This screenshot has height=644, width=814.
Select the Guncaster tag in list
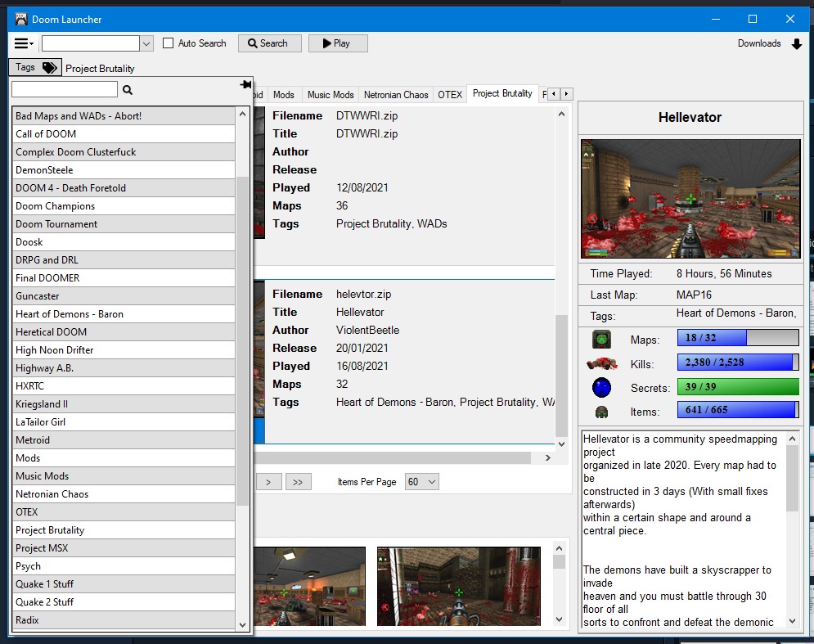pos(38,296)
